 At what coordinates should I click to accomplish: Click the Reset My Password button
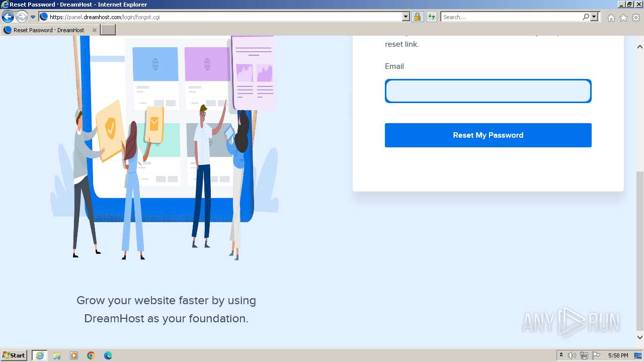[x=488, y=135]
